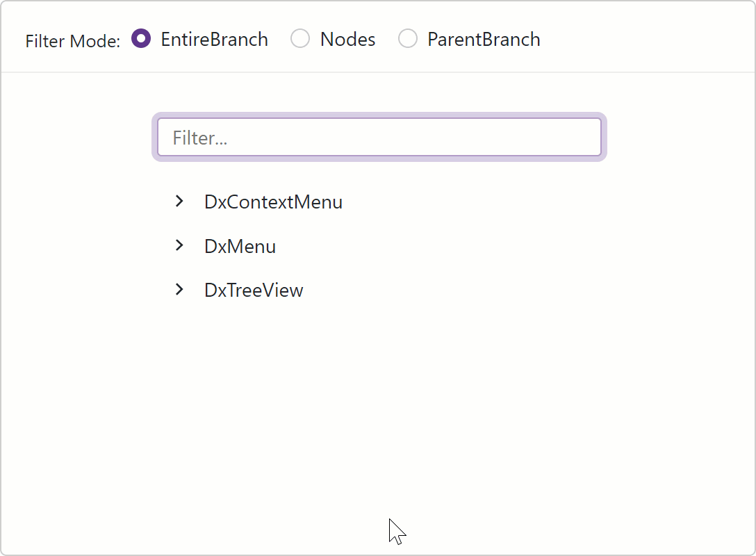Screen dimensions: 756x556
Task: Select the DxTreeView tree item
Action: point(253,290)
